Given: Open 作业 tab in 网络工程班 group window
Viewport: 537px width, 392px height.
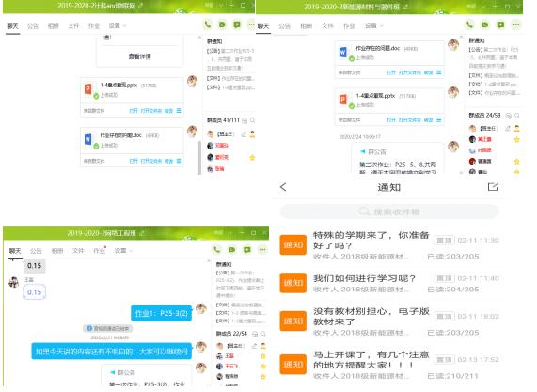Looking at the screenshot, I should [x=100, y=251].
